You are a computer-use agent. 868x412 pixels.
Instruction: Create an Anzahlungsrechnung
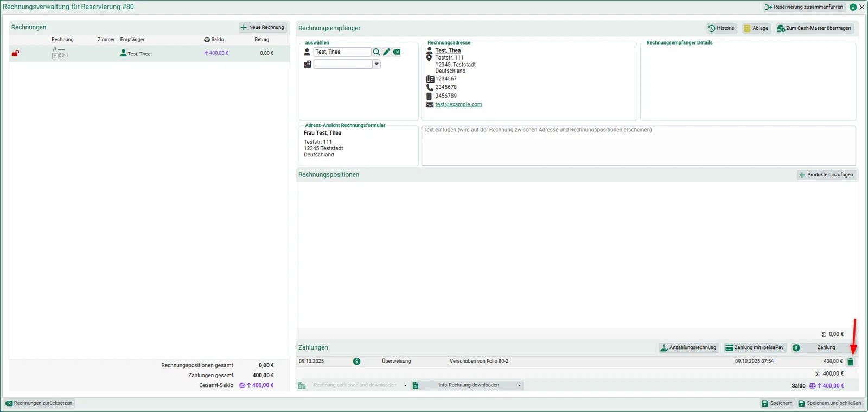click(x=688, y=348)
